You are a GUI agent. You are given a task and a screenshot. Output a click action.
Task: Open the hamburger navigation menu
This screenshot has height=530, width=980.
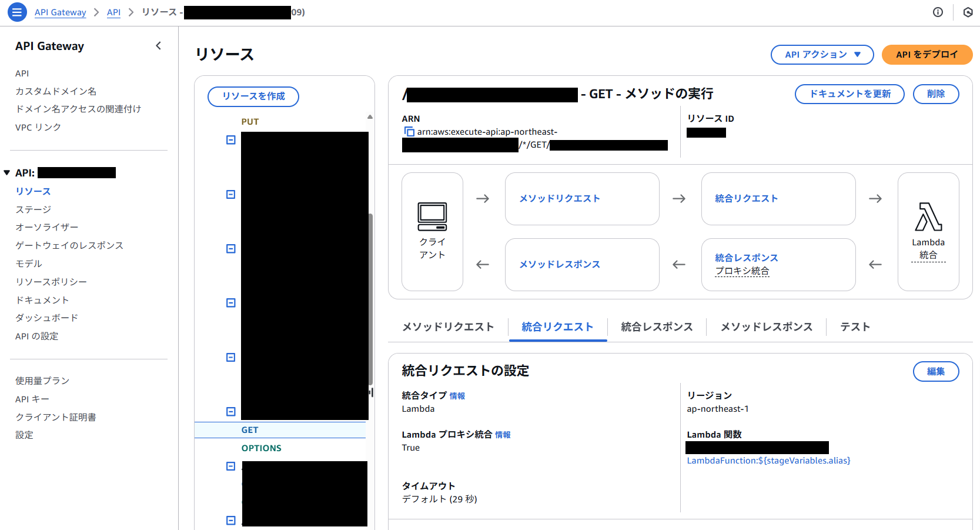[17, 12]
